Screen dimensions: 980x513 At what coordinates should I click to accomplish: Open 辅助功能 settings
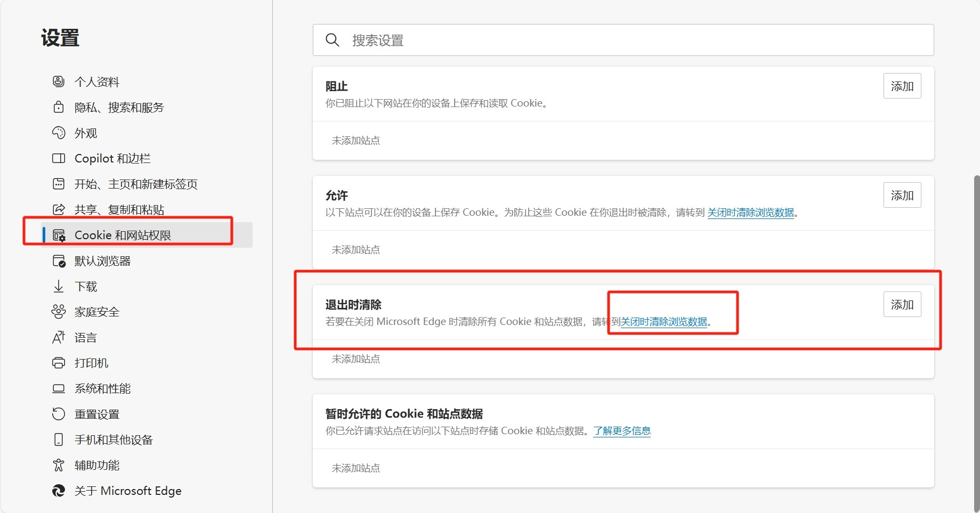(x=147, y=465)
